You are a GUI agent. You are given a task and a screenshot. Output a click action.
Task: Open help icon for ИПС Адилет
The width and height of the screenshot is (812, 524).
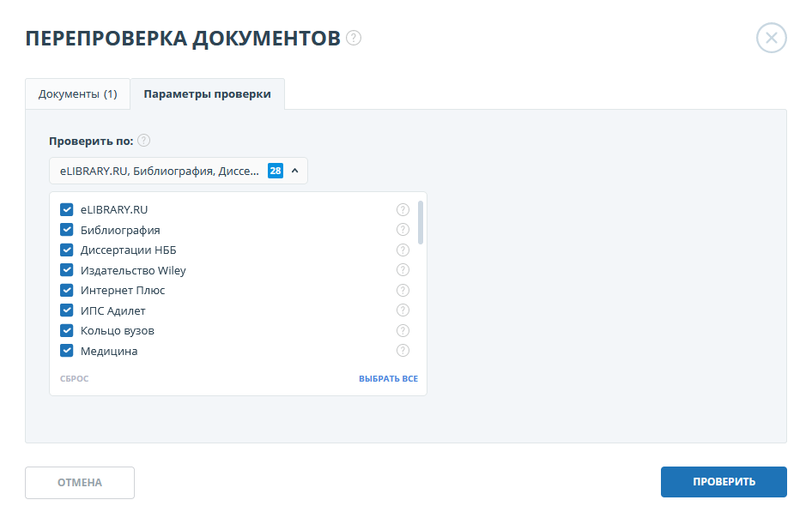(x=403, y=310)
